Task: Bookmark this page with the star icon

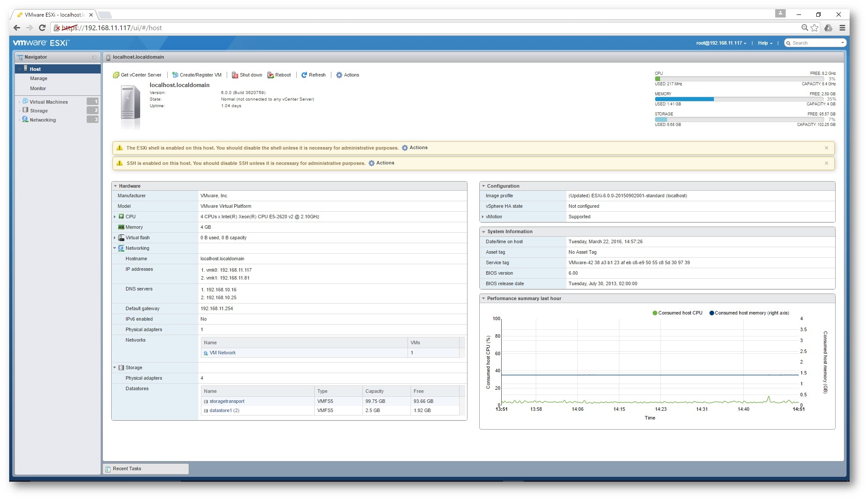Action: pos(814,28)
